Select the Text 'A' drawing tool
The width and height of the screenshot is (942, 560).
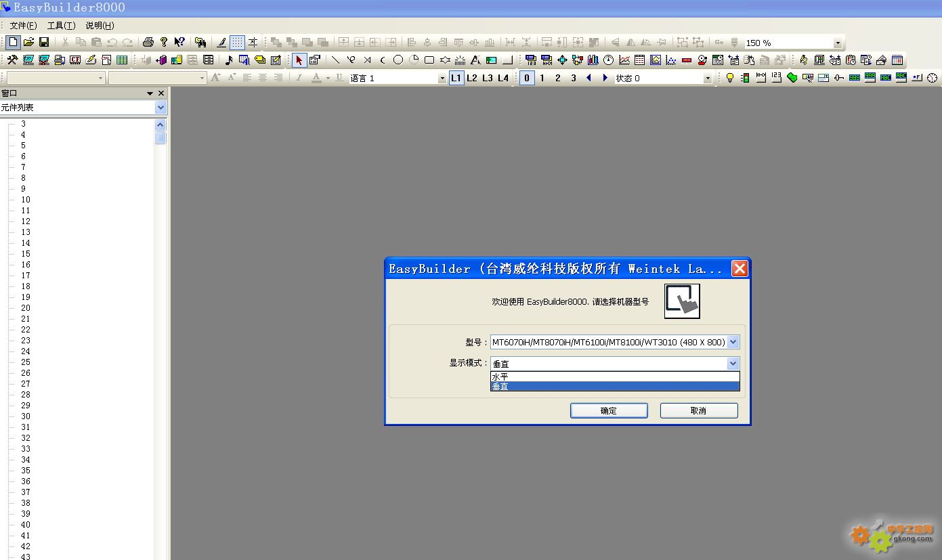475,60
